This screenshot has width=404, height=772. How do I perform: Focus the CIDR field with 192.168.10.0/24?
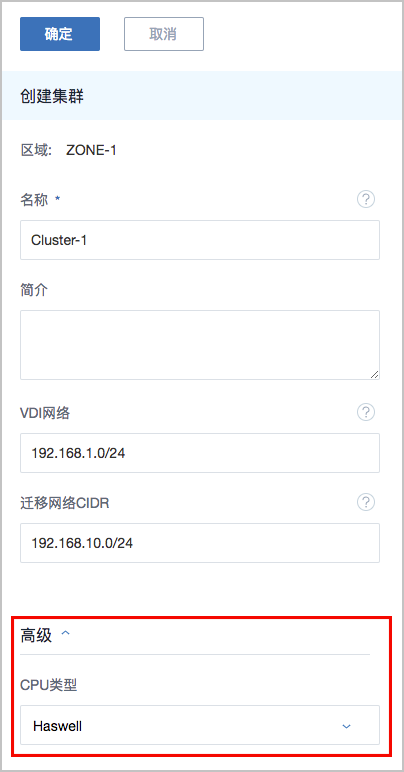tap(200, 543)
